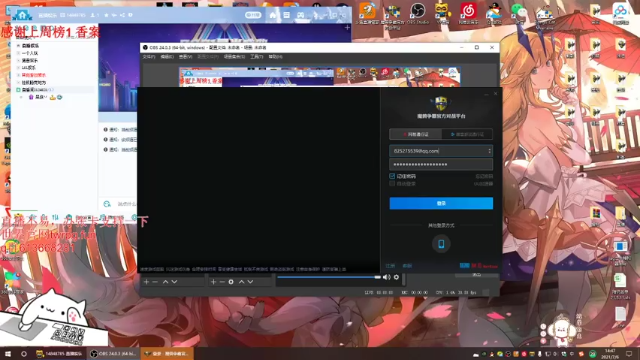Open the Windows Start button

click(8, 353)
